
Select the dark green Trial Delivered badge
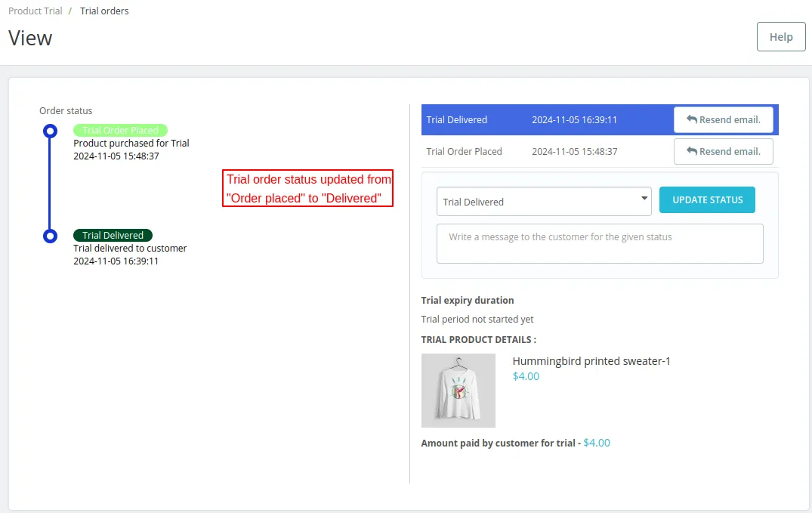[113, 235]
